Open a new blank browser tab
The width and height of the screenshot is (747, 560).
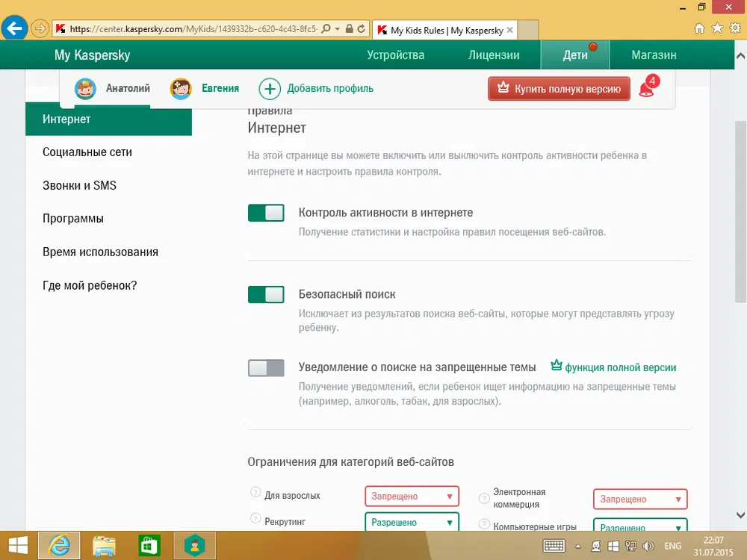(528, 30)
